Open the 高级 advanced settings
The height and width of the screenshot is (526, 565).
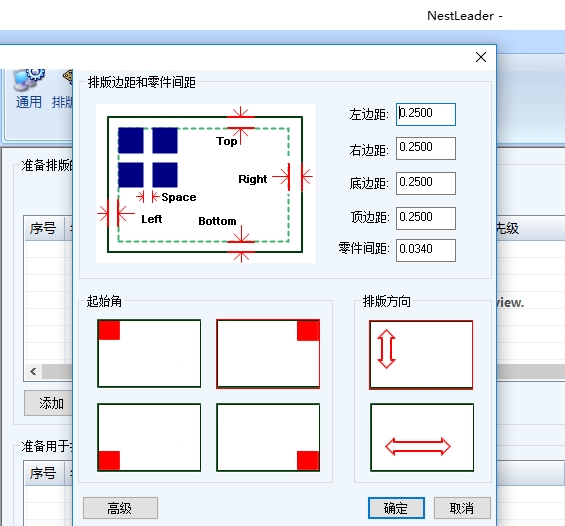(120, 508)
